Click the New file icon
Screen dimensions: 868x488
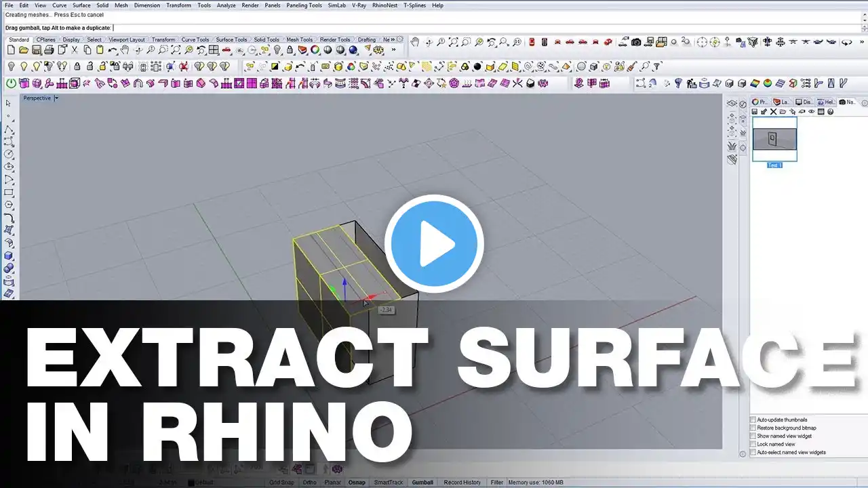tap(11, 50)
